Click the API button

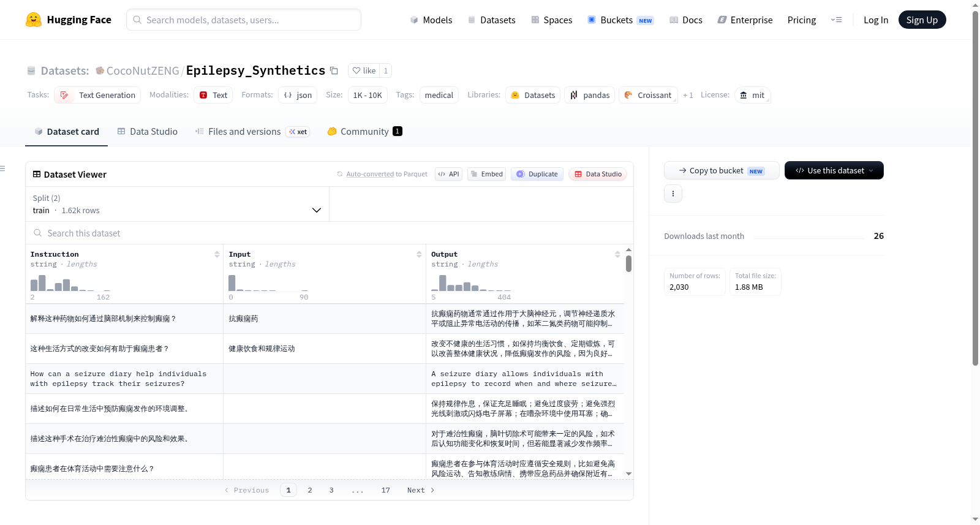point(449,174)
